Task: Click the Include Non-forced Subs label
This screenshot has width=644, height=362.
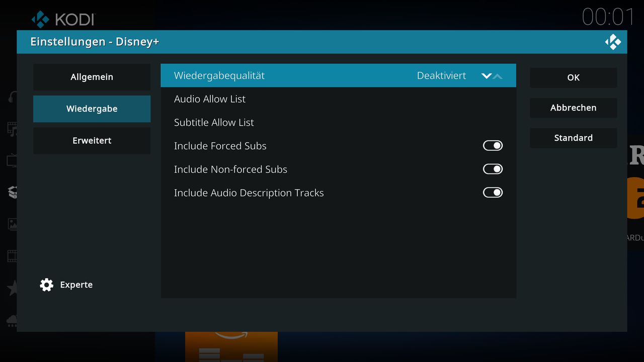Action: pos(230,169)
